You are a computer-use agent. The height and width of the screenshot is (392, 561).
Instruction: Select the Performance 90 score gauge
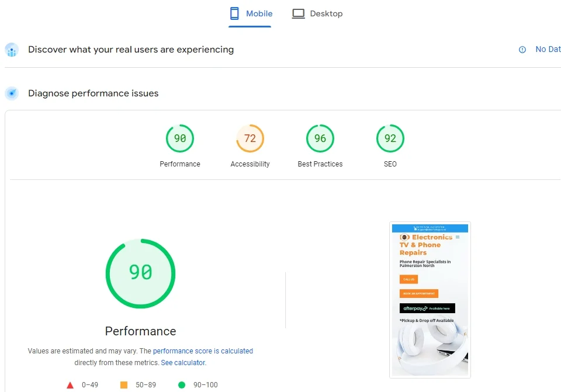pos(180,138)
